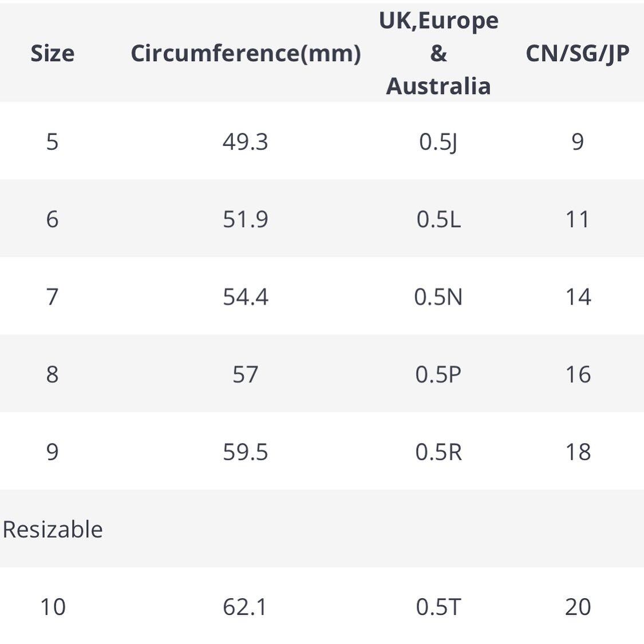Viewport: 644px width, 644px height.
Task: Click the 0.5N UK size cell
Action: 438,297
